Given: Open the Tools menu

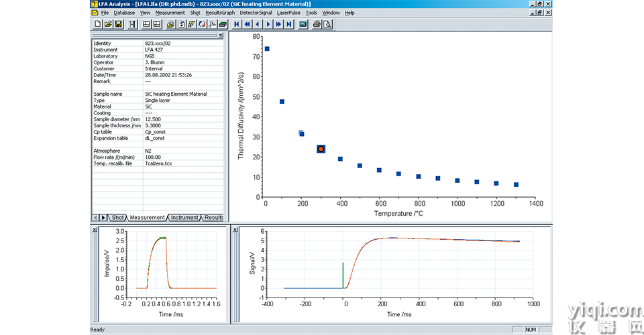Looking at the screenshot, I should click(x=311, y=13).
